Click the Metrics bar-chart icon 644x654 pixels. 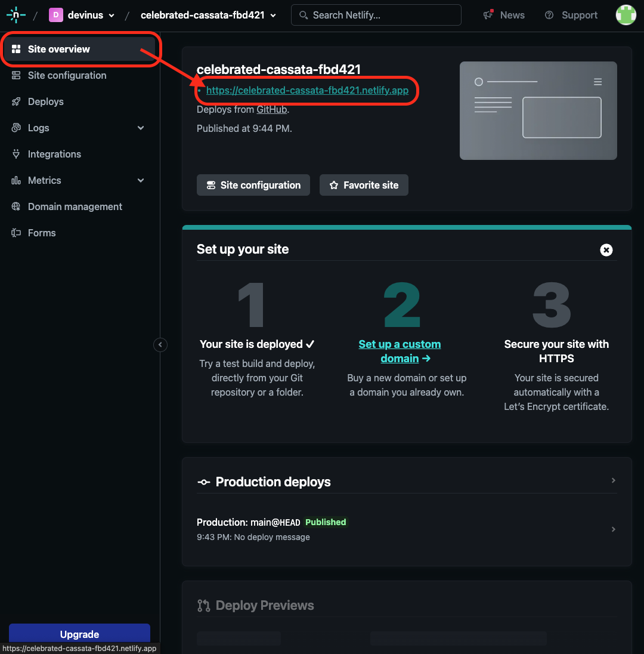[17, 180]
